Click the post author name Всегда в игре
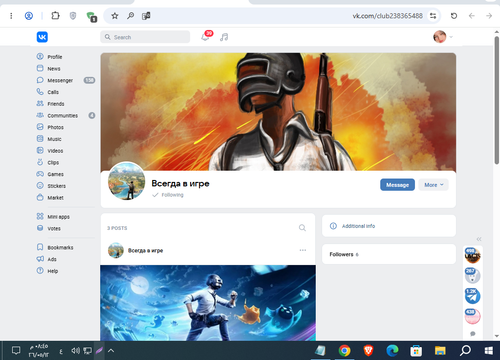Screen dimensions: 500x360 [145, 250]
